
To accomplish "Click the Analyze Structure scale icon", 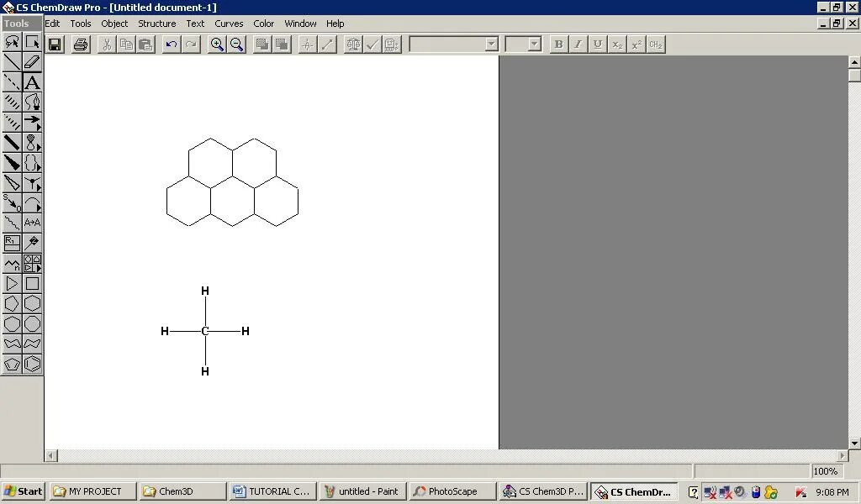I will 353,45.
